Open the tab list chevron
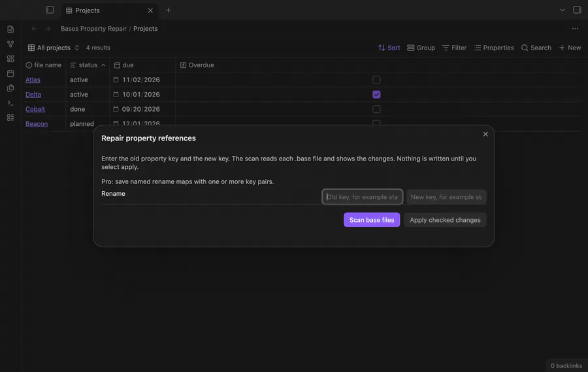Image resolution: width=588 pixels, height=372 pixels. [x=562, y=10]
